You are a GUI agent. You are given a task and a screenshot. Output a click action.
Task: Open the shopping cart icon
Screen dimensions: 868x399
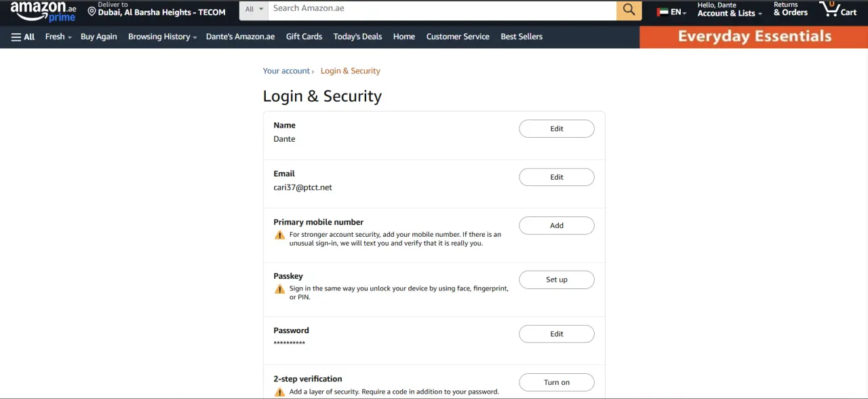pos(838,9)
